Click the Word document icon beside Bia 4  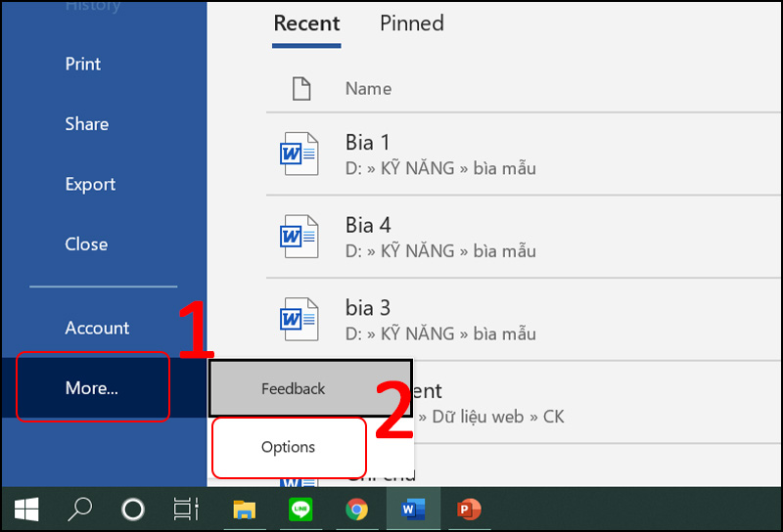[x=299, y=237]
